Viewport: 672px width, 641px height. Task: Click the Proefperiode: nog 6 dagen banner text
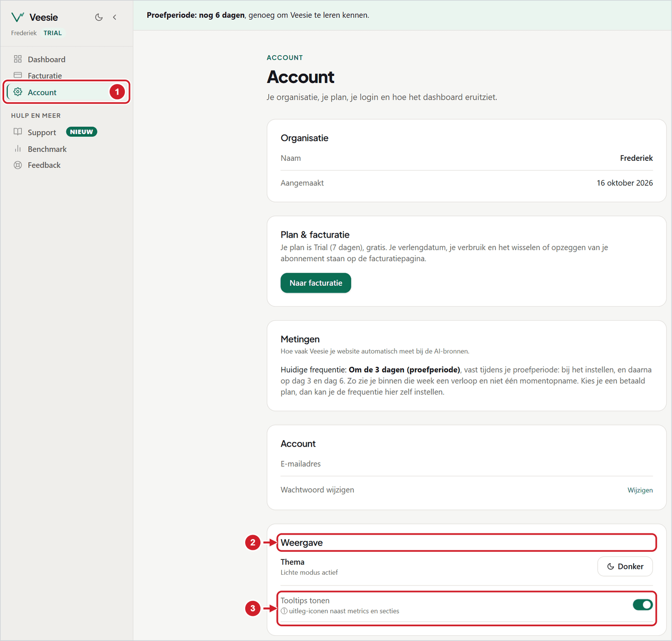196,15
